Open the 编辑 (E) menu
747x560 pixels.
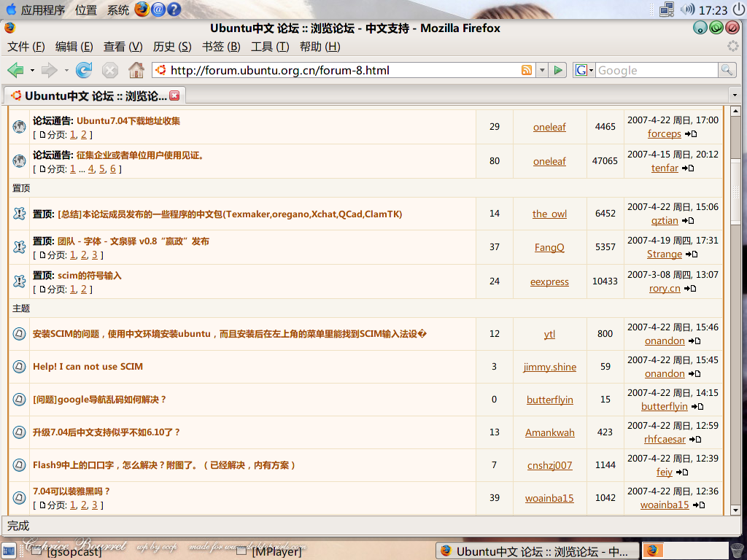click(x=74, y=47)
